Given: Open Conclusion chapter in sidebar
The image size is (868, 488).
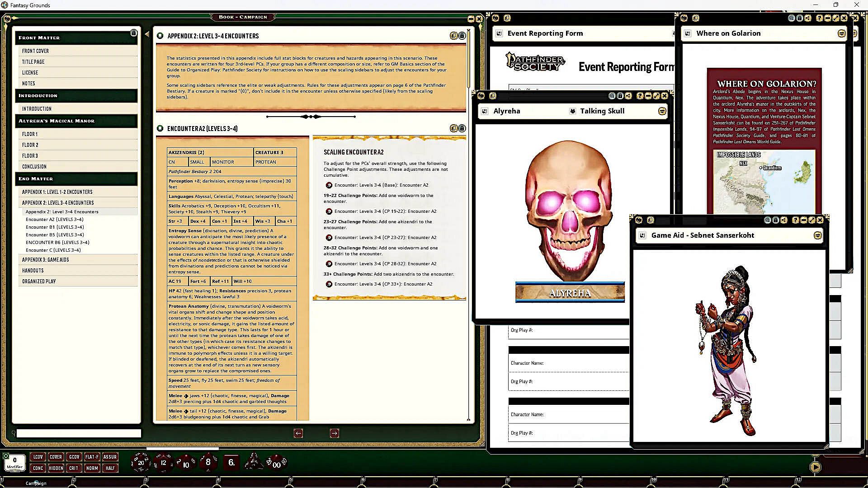Looking at the screenshot, I should (78, 167).
